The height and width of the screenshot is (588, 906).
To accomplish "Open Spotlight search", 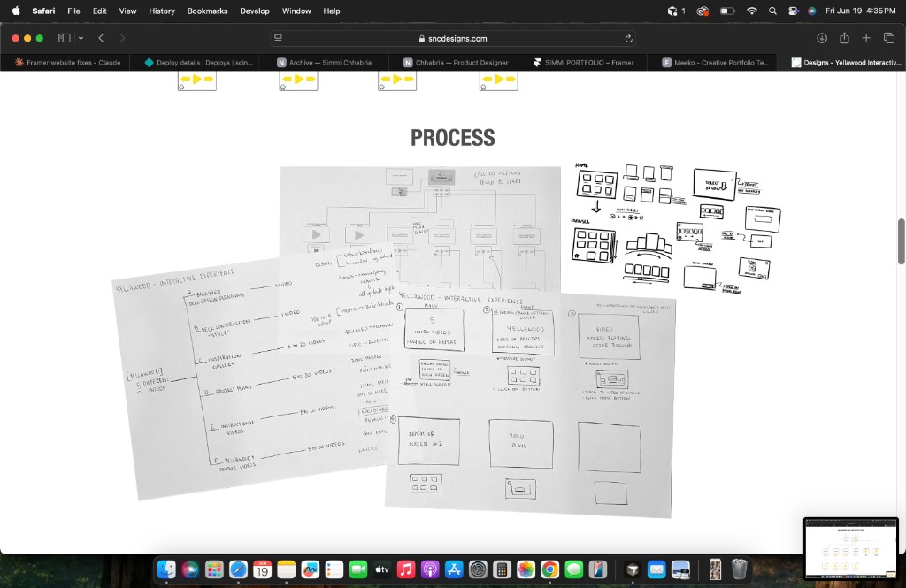I will click(x=772, y=11).
